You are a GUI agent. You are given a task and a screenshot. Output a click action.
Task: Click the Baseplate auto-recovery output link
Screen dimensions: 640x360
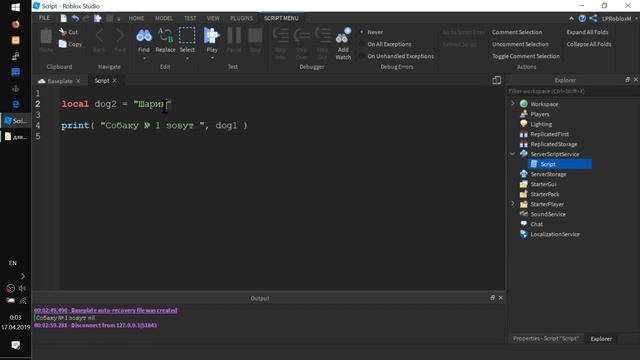point(106,310)
